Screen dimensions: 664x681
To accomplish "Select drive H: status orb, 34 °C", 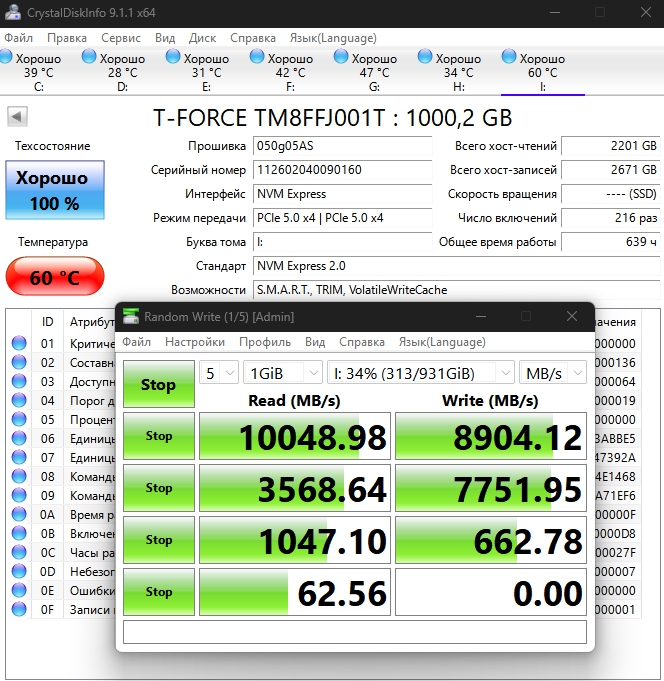I will (425, 56).
